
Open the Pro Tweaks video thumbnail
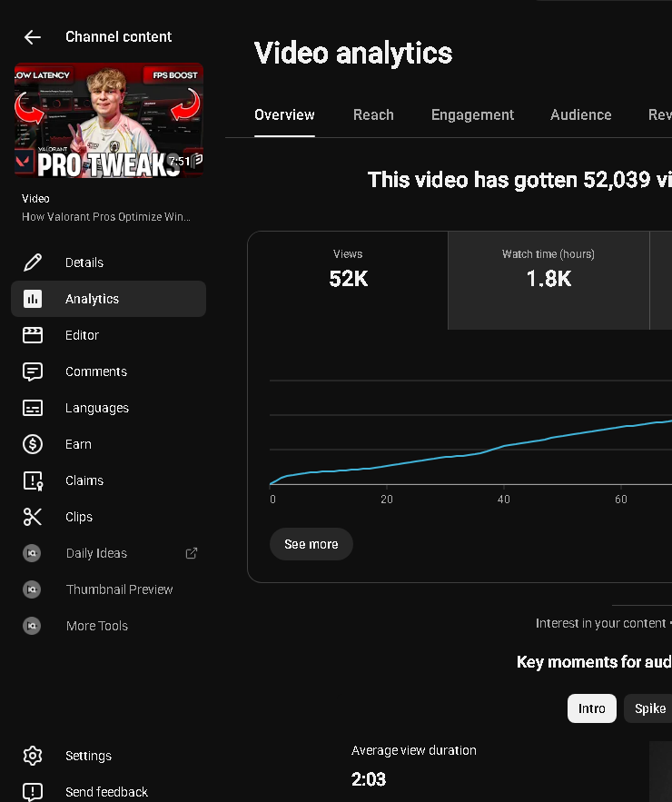click(109, 120)
